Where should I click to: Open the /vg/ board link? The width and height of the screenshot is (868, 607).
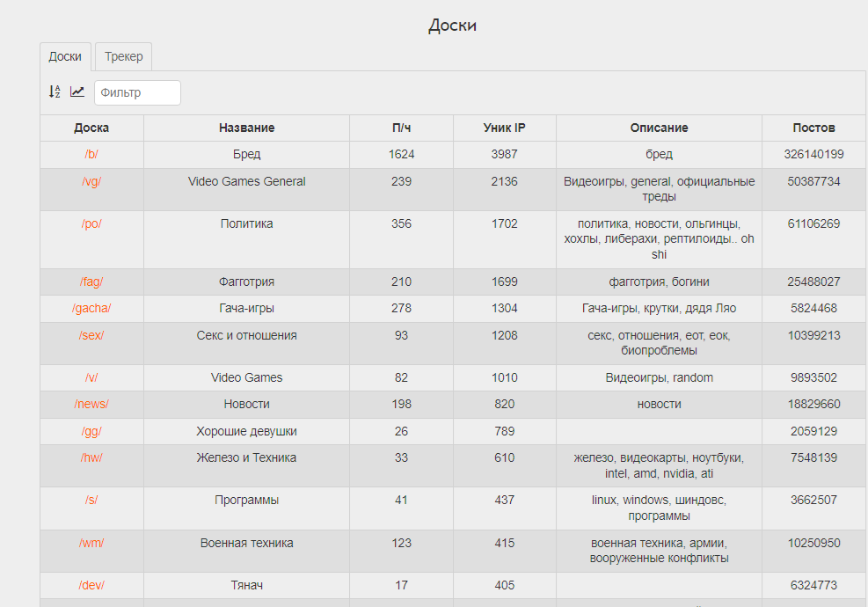point(91,181)
